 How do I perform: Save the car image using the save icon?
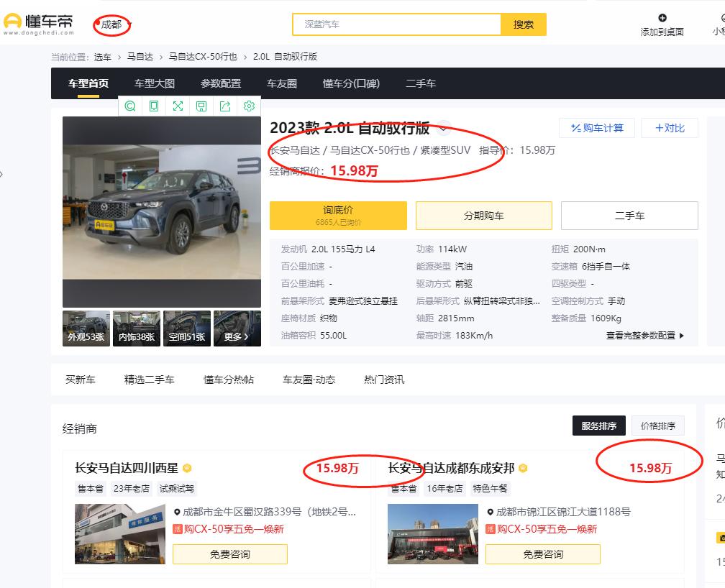coord(201,106)
